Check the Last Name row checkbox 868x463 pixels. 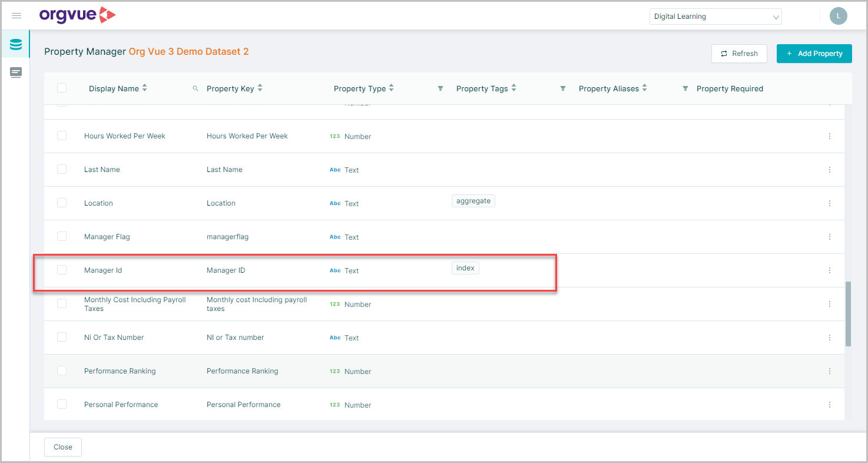[x=62, y=169]
